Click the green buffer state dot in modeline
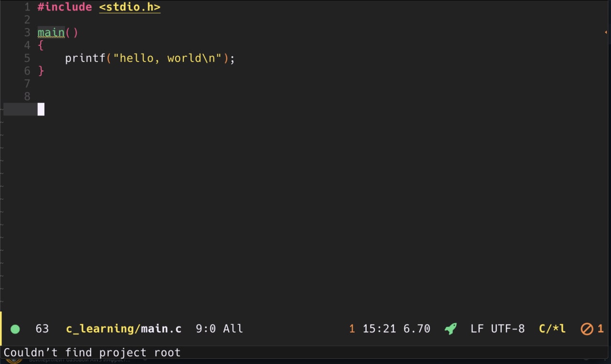The image size is (611, 364). (x=15, y=329)
